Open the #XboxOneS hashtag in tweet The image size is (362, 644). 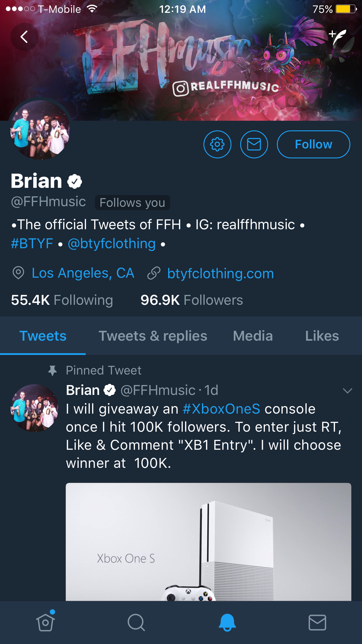pos(221,409)
